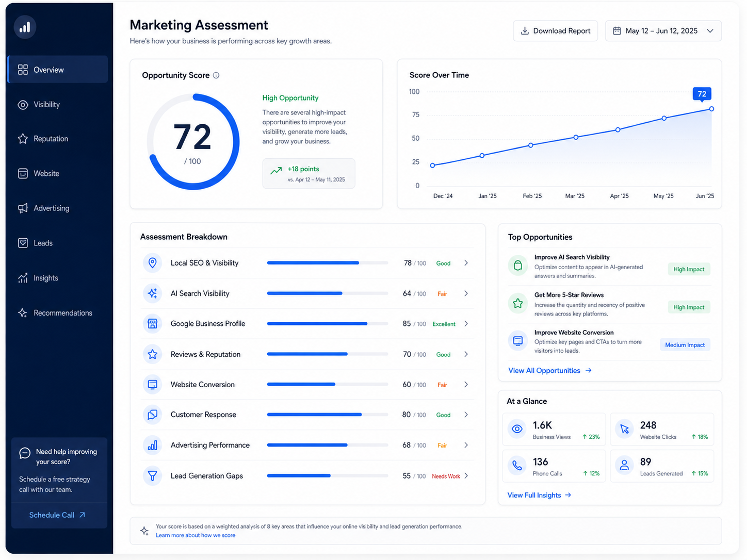
Task: Expand the Website Conversion row chevron
Action: (x=466, y=385)
